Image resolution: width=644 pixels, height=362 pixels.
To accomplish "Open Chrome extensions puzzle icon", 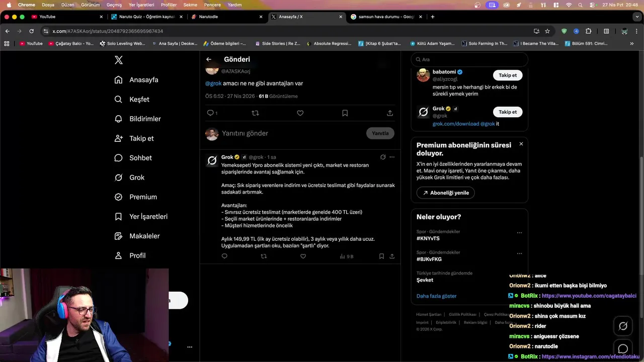I will pyautogui.click(x=589, y=31).
